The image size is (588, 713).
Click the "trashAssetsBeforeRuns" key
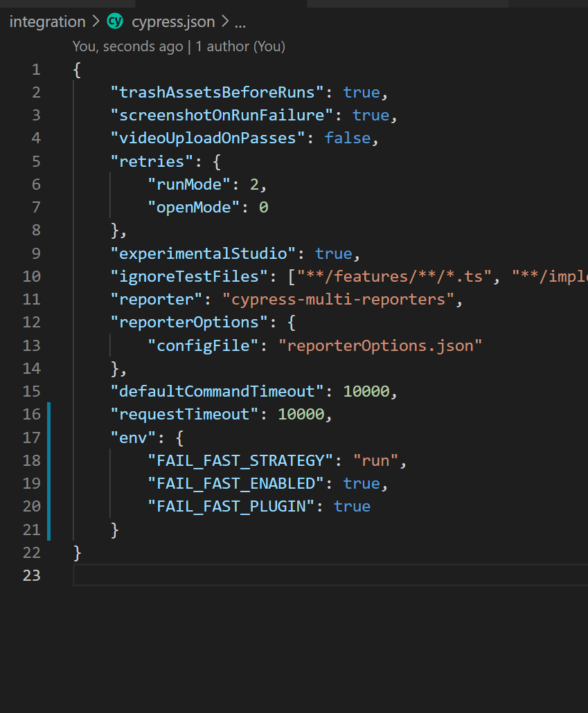point(217,92)
